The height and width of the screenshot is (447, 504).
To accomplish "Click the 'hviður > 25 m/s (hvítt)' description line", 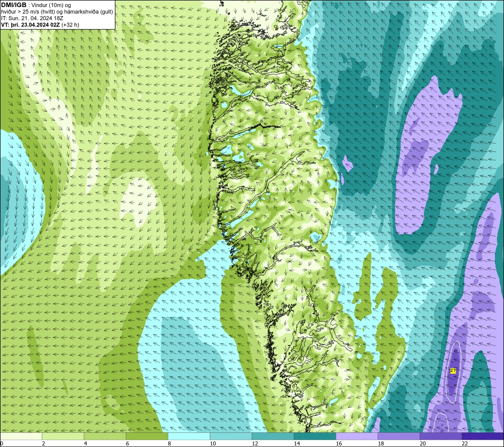I will coord(57,12).
